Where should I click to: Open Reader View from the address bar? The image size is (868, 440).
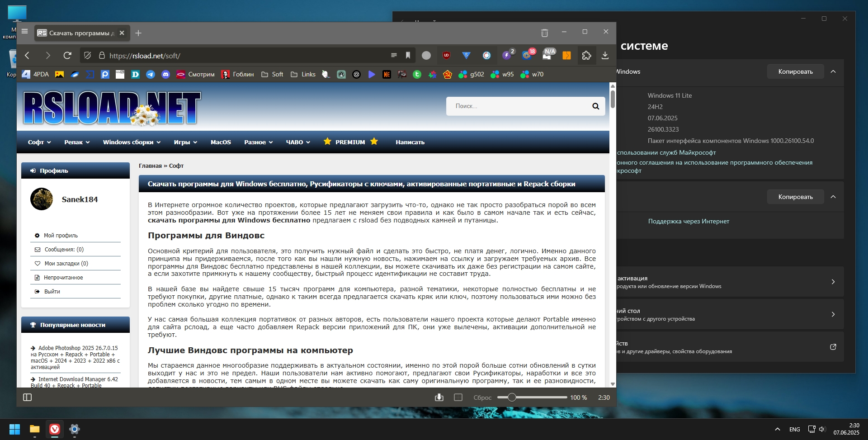[x=394, y=56]
